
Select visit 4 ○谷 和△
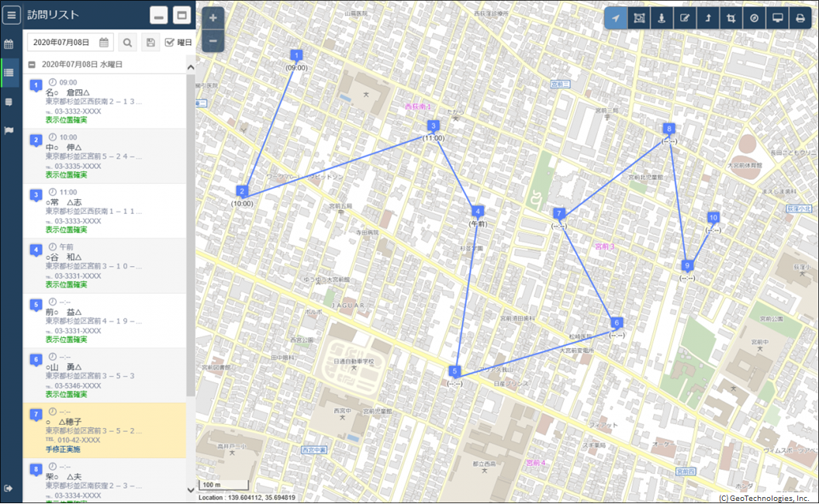pos(105,266)
